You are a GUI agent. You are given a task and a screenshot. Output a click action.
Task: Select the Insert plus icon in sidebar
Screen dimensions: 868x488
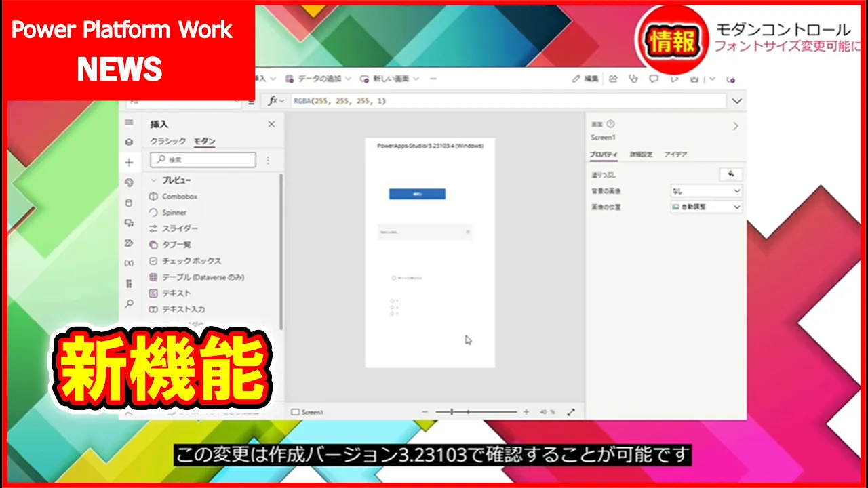[129, 163]
